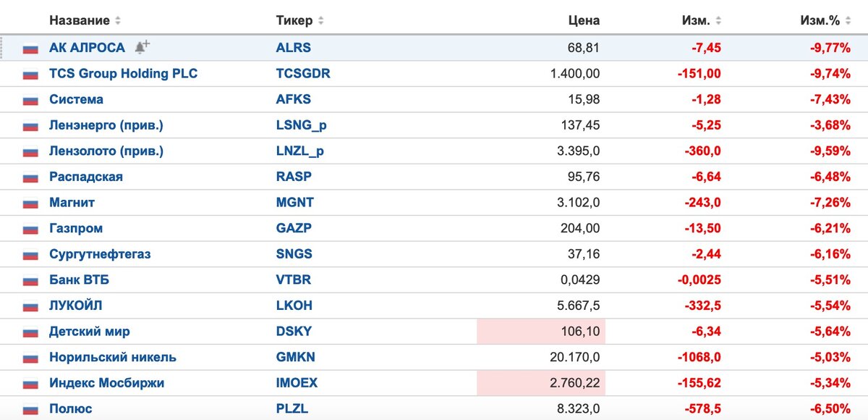Select the highlighted Детский мир price cell

pyautogui.click(x=541, y=332)
